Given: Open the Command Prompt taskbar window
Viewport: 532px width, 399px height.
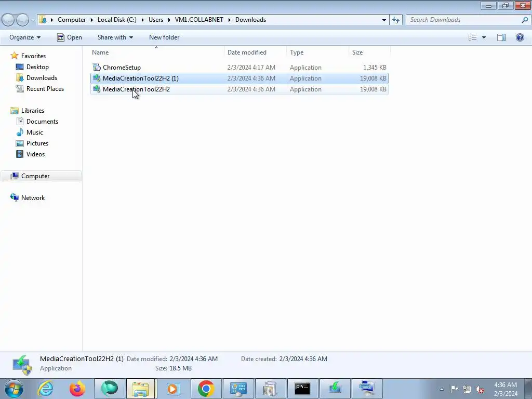Looking at the screenshot, I should (x=302, y=389).
